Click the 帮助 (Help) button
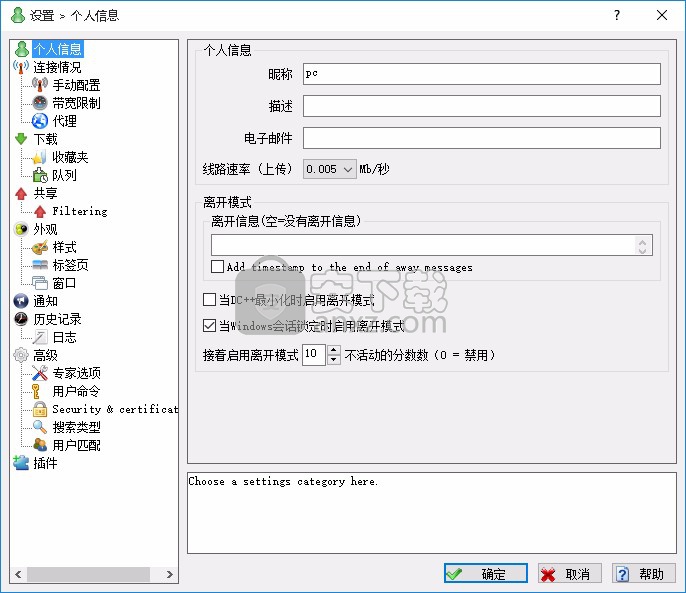This screenshot has width=686, height=593. 643,573
